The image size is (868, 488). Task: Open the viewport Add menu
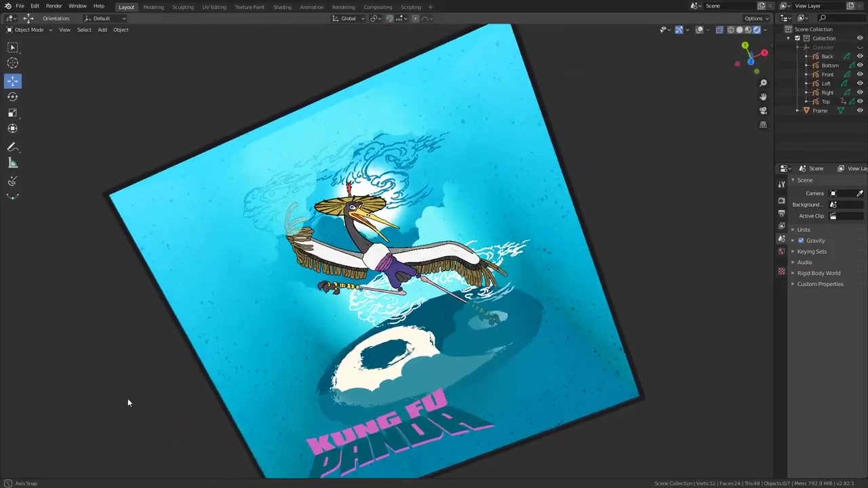click(x=102, y=30)
